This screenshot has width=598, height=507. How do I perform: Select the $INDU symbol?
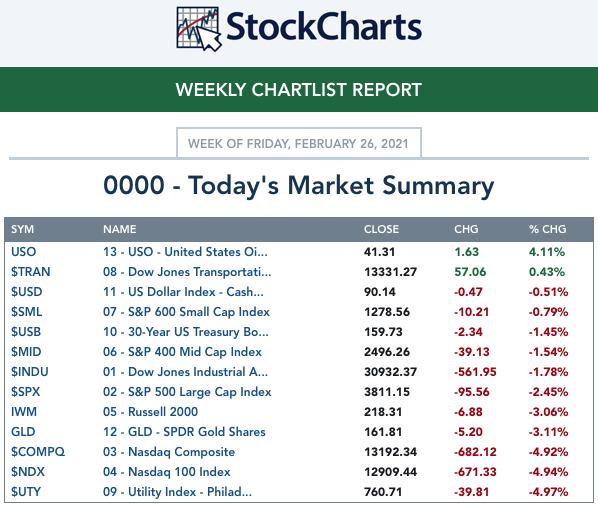pos(30,372)
